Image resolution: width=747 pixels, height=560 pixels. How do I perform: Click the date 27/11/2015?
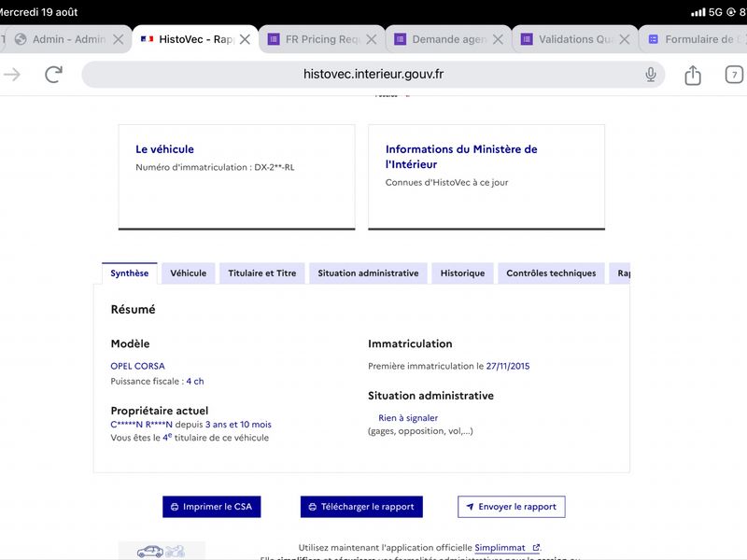point(508,366)
